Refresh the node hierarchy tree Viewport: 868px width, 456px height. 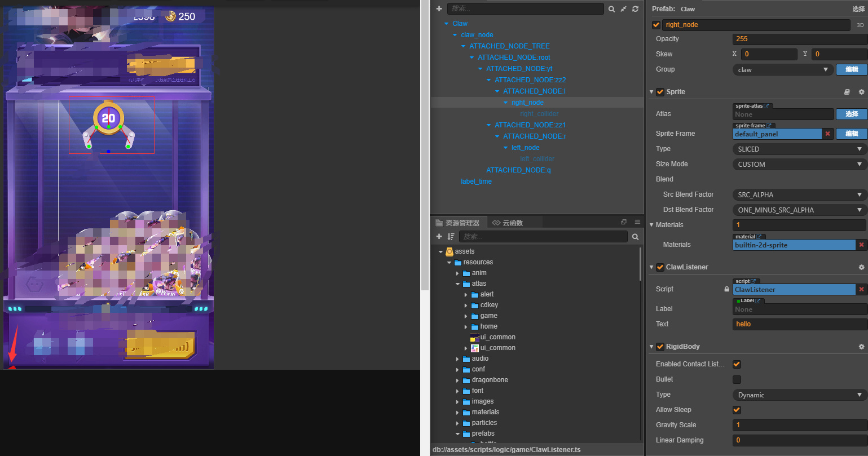tap(635, 9)
